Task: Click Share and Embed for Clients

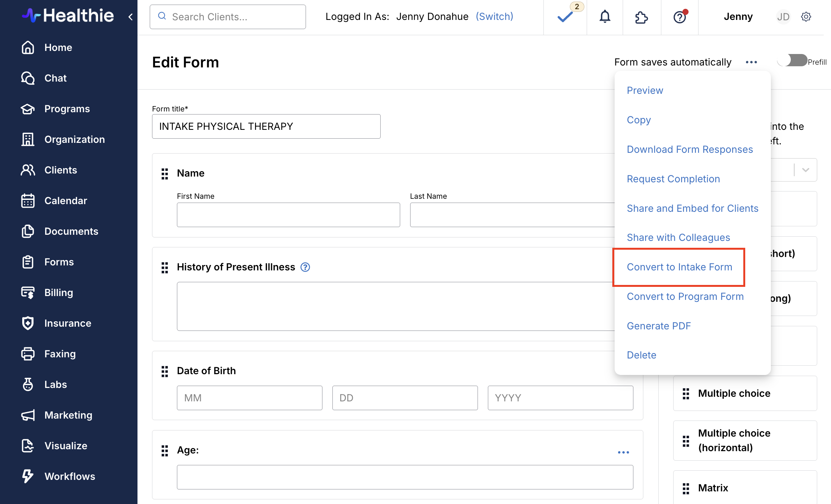Action: [692, 208]
